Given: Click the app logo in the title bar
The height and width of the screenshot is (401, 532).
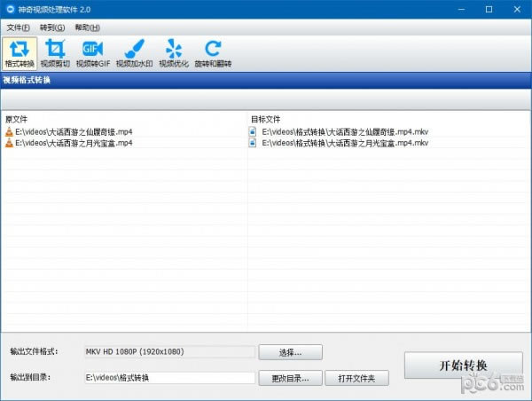Looking at the screenshot, I should point(11,9).
